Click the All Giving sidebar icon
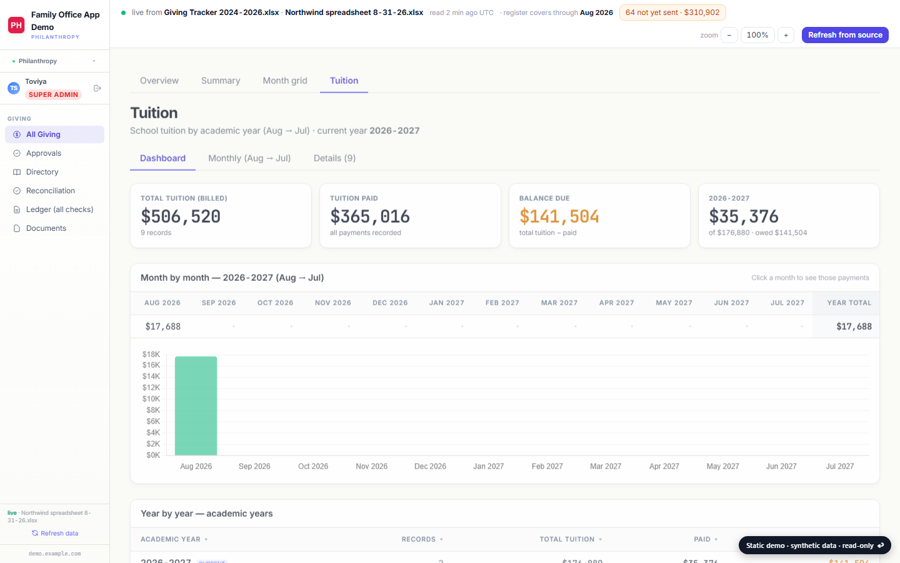 pyautogui.click(x=17, y=134)
